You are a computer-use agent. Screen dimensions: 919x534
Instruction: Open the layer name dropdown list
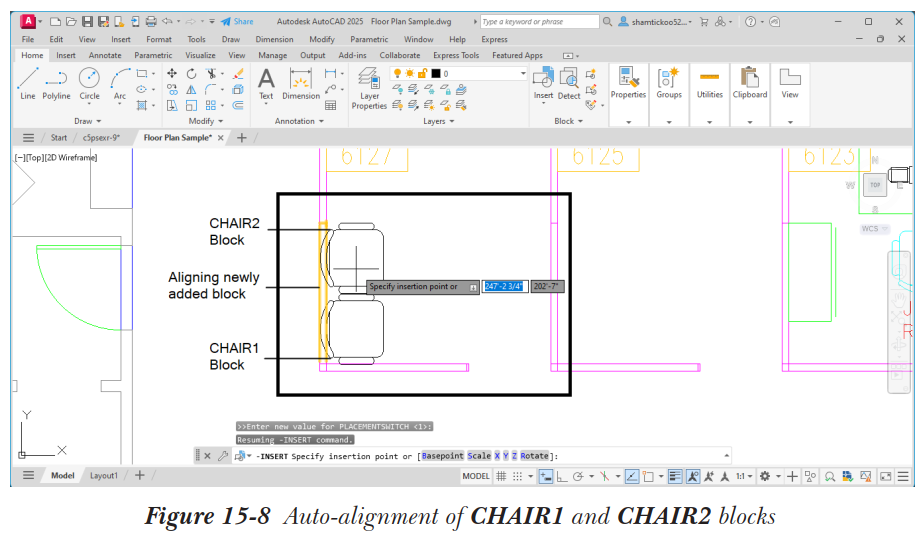pos(523,73)
